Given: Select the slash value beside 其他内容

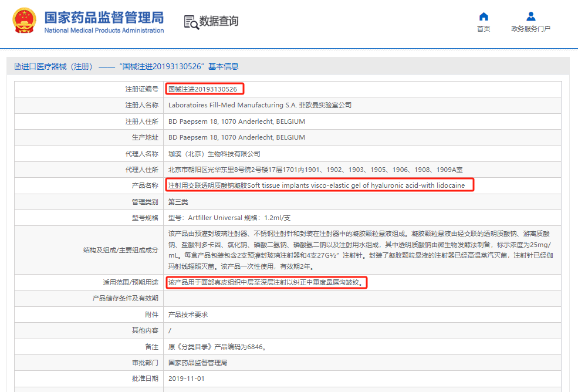Looking at the screenshot, I should pos(170,331).
